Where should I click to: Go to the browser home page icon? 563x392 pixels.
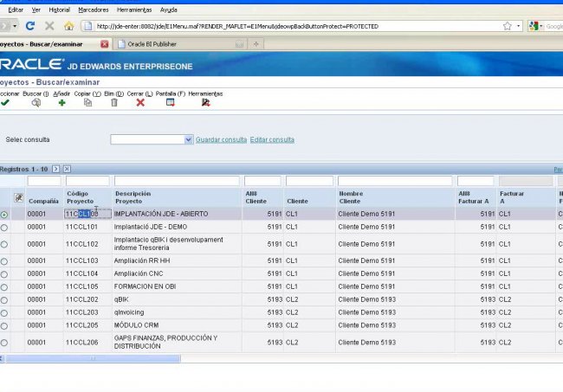[69, 26]
